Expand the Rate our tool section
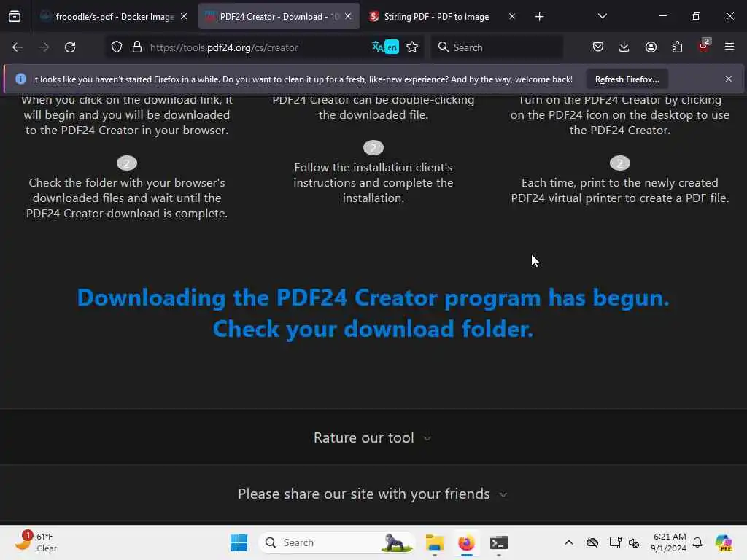 373,437
